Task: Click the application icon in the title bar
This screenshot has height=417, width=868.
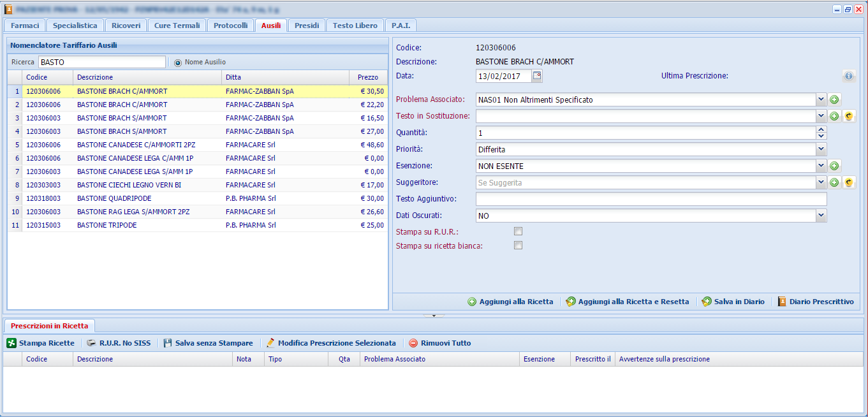Action: click(8, 10)
